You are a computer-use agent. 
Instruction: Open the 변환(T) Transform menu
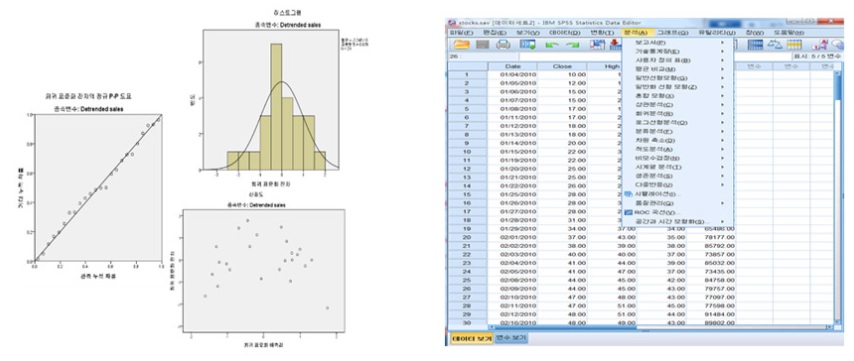(601, 33)
